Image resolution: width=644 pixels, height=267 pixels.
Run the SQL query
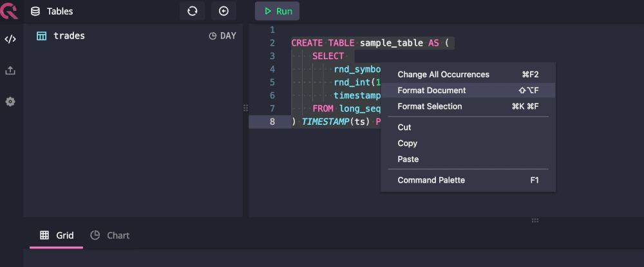click(277, 11)
